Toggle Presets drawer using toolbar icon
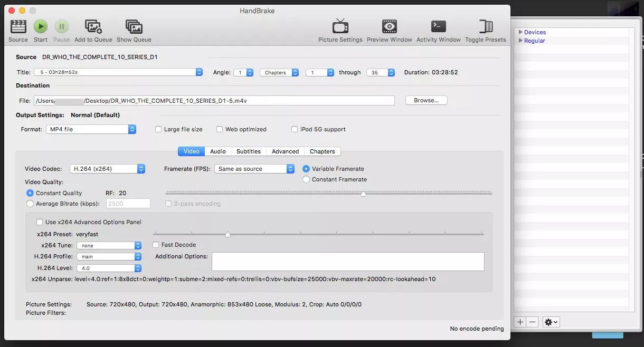 coord(485,26)
